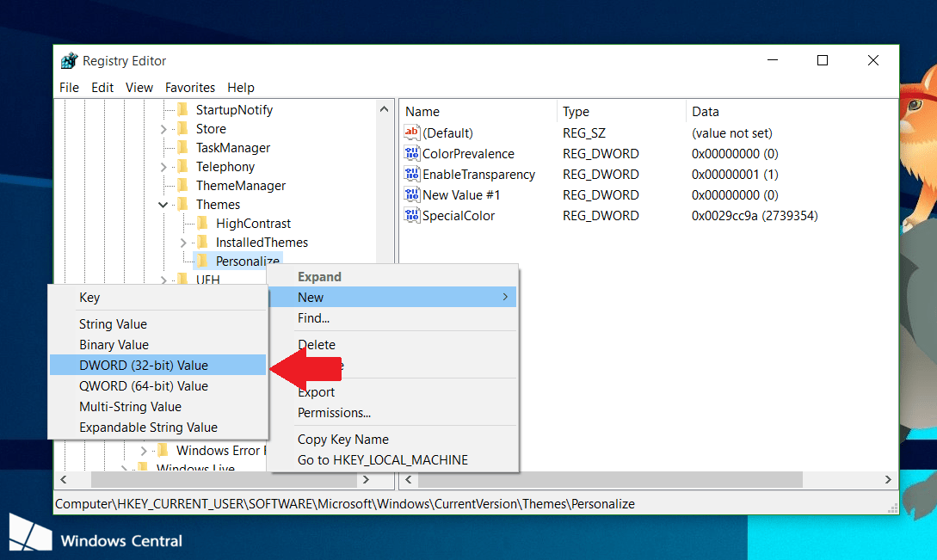Click the (Default) string value icon
Image resolution: width=937 pixels, height=560 pixels.
[412, 133]
